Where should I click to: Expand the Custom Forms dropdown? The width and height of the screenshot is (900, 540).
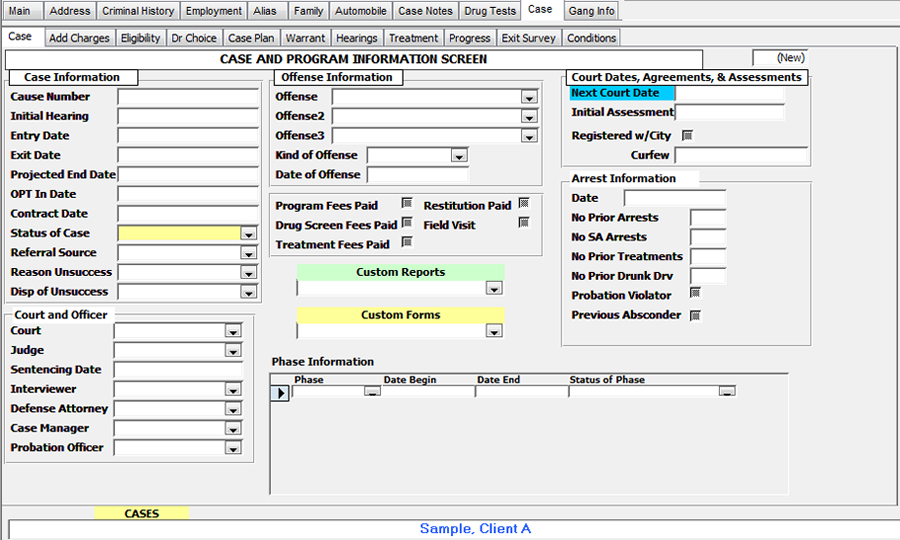coord(493,331)
